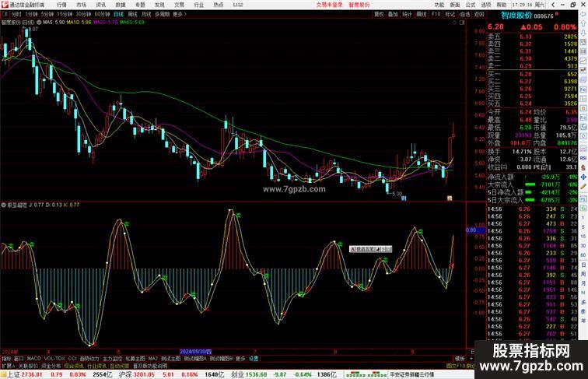This screenshot has width=588, height=379.
Task: Switch chart to 1分钟 period
Action: 31,14
